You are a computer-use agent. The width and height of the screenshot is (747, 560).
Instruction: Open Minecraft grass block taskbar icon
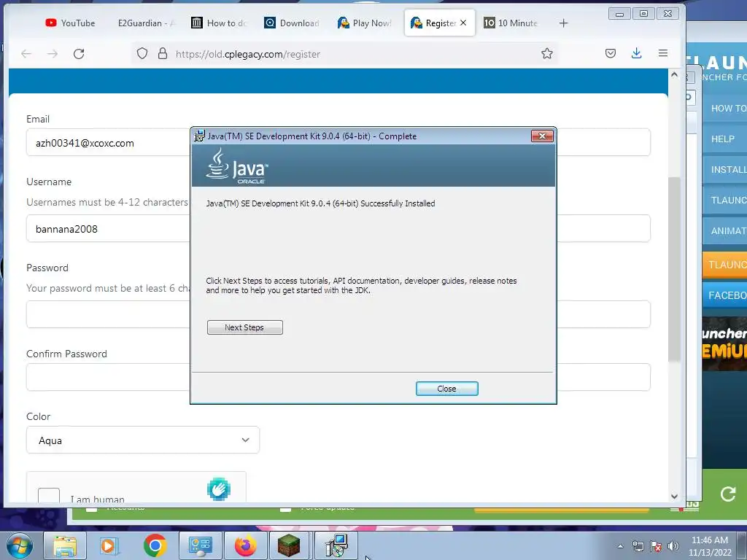(289, 545)
